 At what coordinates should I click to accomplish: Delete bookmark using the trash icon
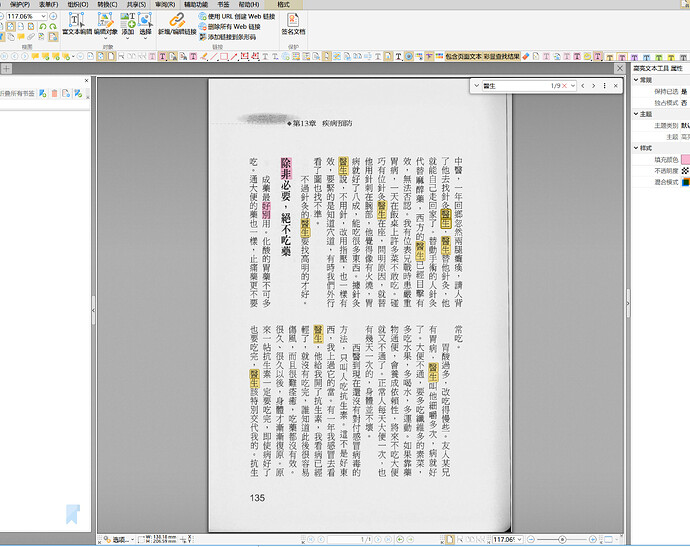[55, 93]
